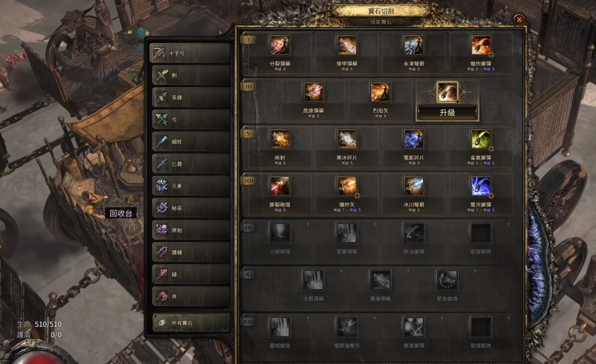The image size is (596, 364).
Task: Click the 升級 upgrade button
Action: [447, 113]
